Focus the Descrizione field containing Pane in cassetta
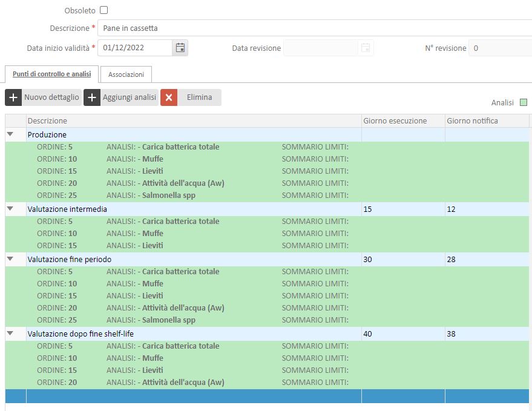Viewport: 532px width, 411px height. 315,28
